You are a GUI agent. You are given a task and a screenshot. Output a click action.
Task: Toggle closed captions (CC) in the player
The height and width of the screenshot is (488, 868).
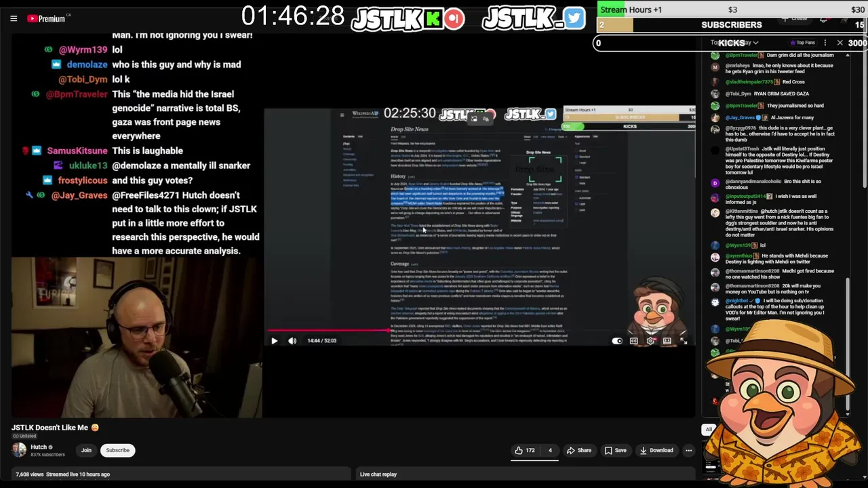coord(633,341)
